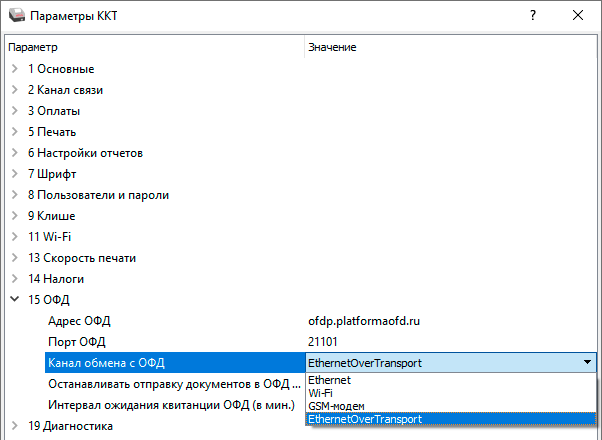Select the 'Wi-Fi' channel option
The width and height of the screenshot is (602, 440).
click(x=322, y=394)
